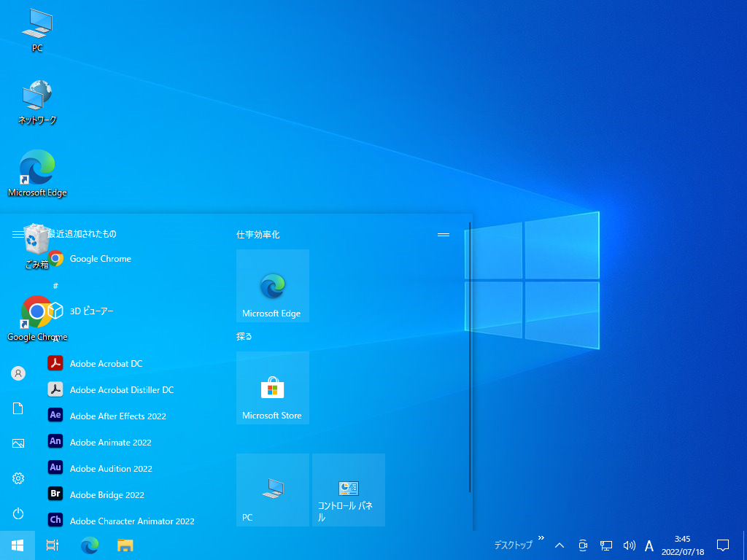Open the コントロール パネル tile
747x560 pixels.
348,489
